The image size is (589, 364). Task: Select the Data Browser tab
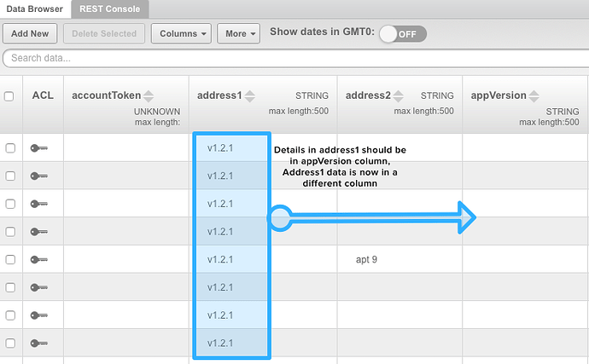tap(34, 9)
